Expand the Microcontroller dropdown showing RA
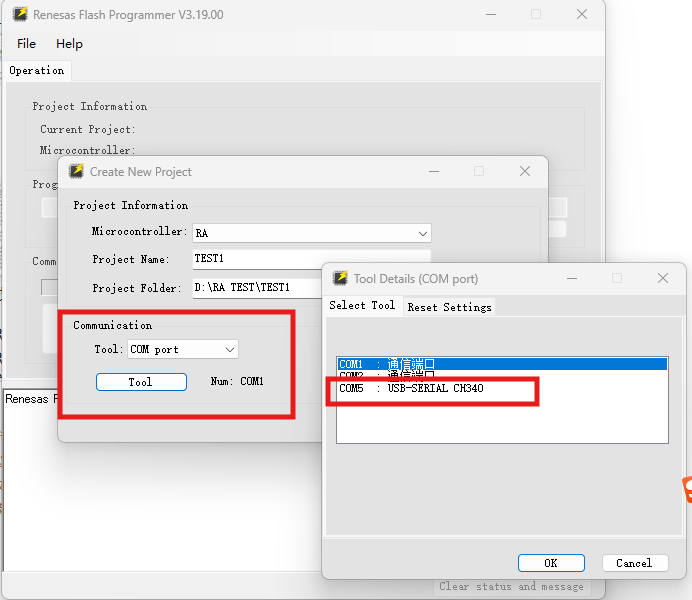This screenshot has width=692, height=600. 312,233
